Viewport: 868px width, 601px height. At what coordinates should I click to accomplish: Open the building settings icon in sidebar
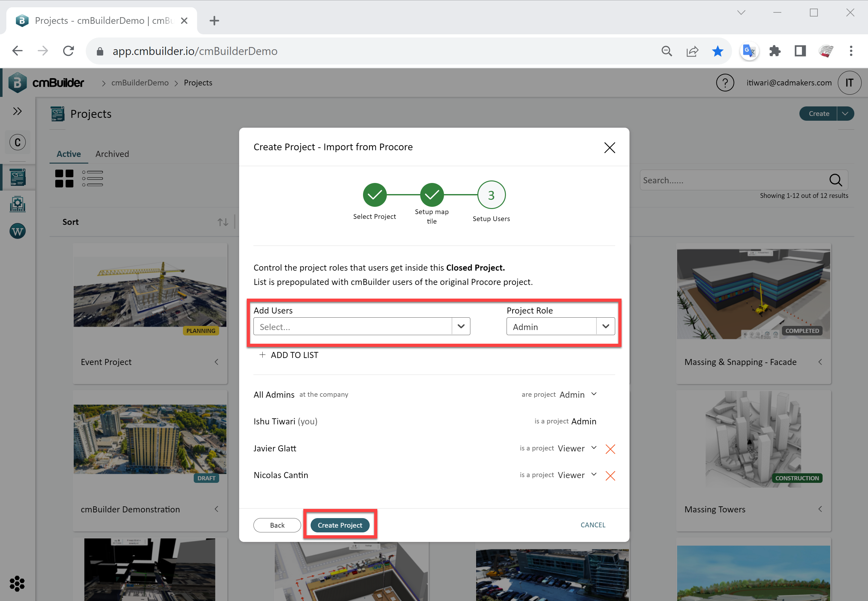[18, 204]
